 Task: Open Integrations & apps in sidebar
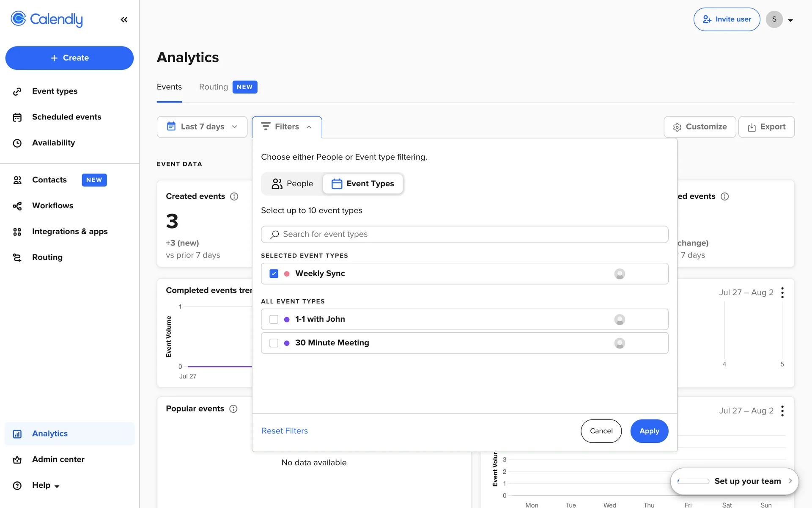pyautogui.click(x=70, y=232)
